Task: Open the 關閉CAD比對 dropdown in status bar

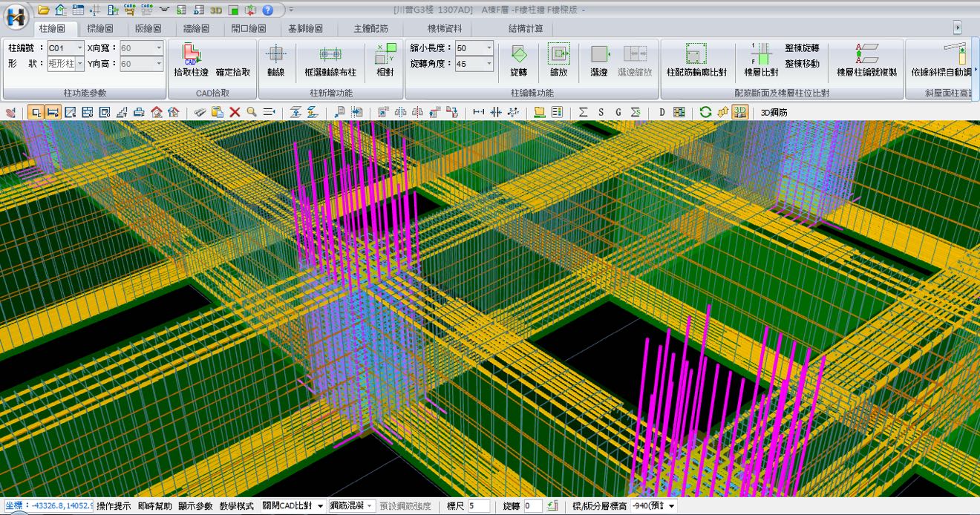Action: (321, 506)
